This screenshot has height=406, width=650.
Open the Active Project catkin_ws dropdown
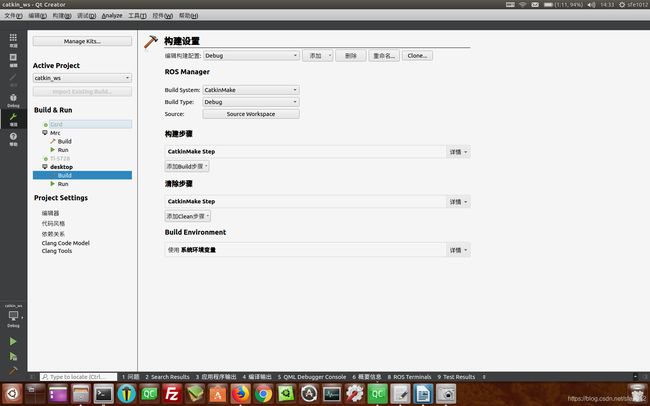point(82,78)
